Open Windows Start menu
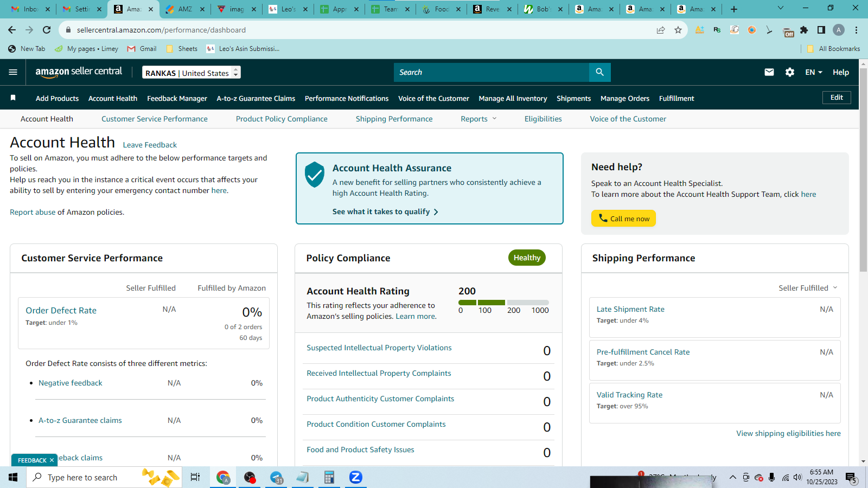 tap(13, 477)
